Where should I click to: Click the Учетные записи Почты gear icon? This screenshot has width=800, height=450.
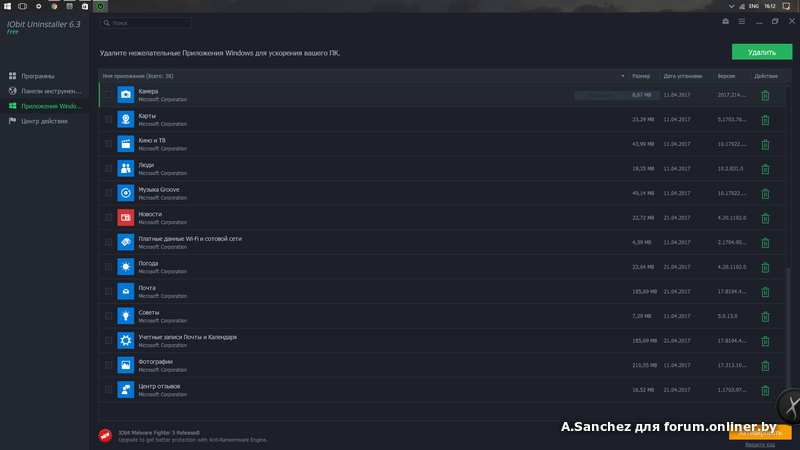coord(126,340)
